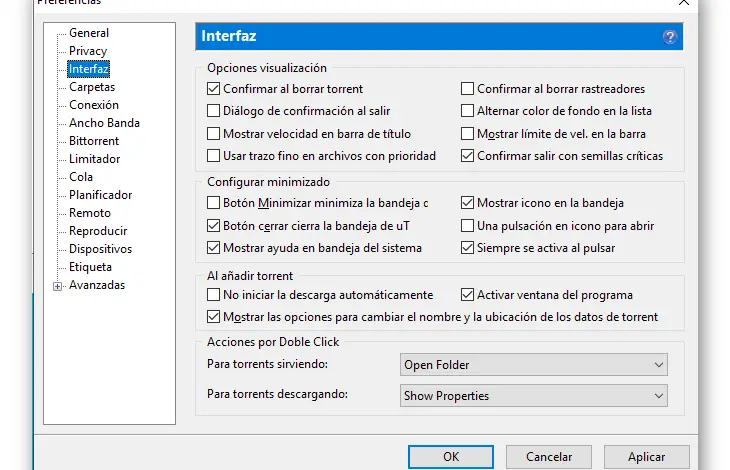730x470 pixels.
Task: Select General in the preferences tree
Action: coord(89,33)
